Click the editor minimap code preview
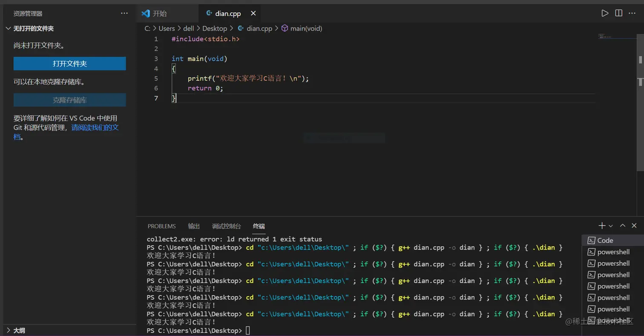644x336 pixels. click(604, 37)
